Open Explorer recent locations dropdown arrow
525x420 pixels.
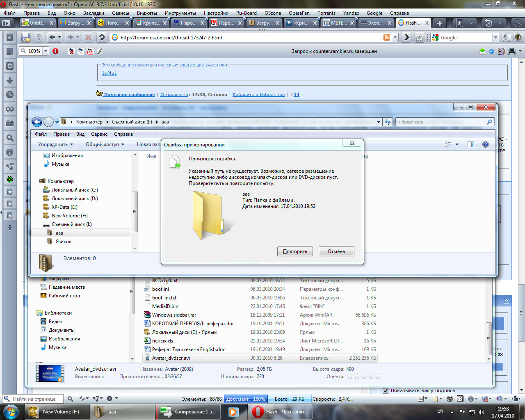tap(57, 122)
